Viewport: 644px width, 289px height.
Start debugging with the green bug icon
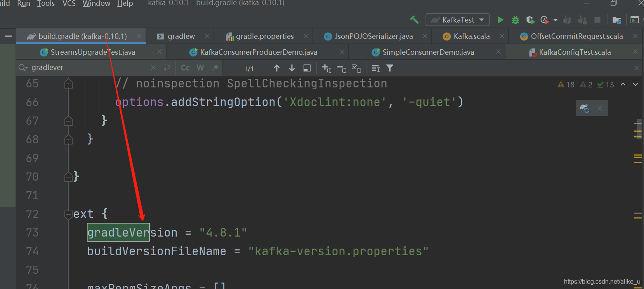coord(516,20)
